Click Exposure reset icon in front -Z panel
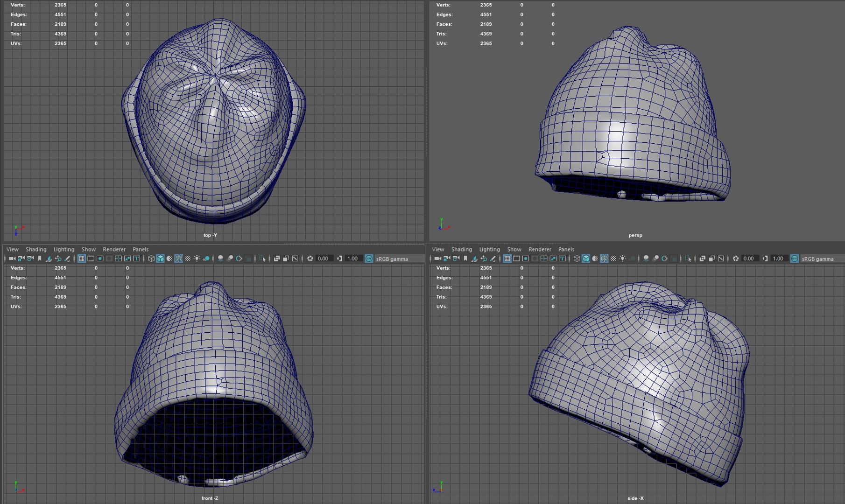Screen dimensions: 845x504 coord(310,259)
